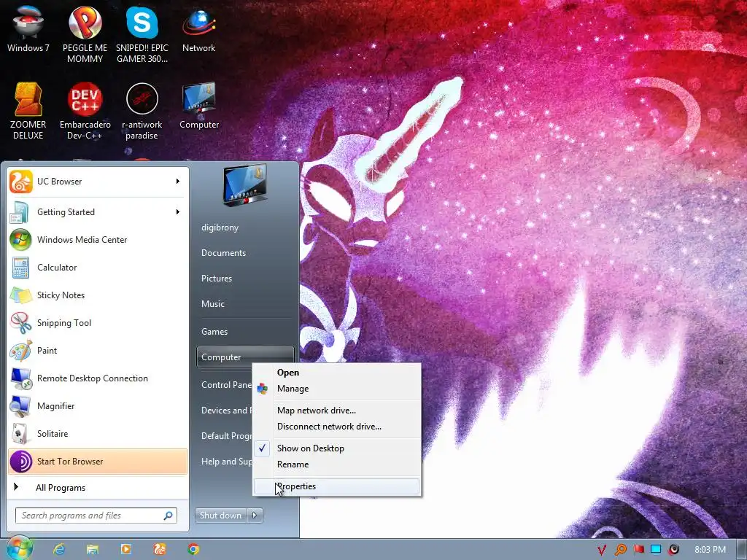Viewport: 747px width, 560px height.
Task: Select the Network desktop icon
Action: [198, 28]
